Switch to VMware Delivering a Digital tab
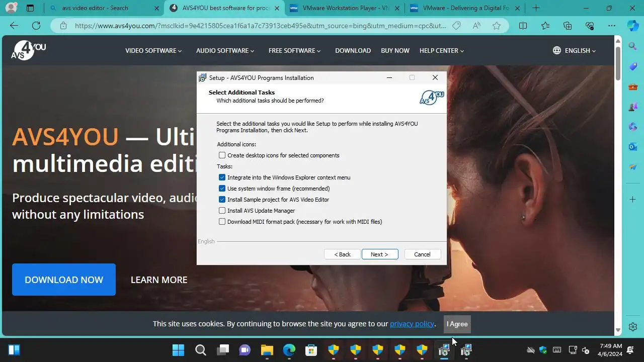The height and width of the screenshot is (362, 644). [x=464, y=8]
